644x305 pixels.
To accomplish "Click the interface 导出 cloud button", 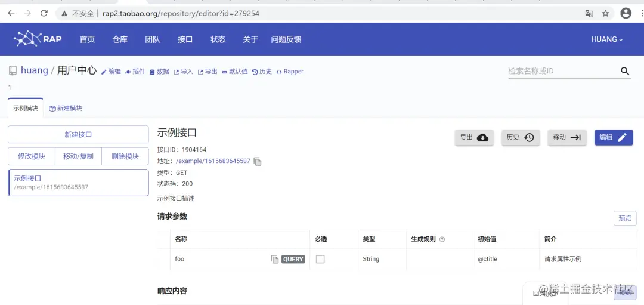I will [x=474, y=138].
